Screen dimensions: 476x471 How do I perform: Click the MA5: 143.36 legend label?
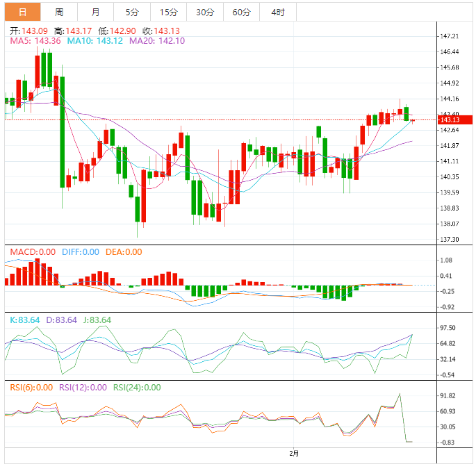pyautogui.click(x=35, y=41)
